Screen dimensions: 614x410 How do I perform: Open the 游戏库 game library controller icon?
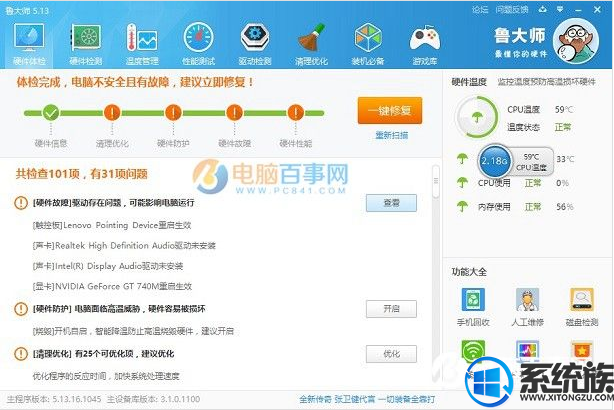pos(424,44)
